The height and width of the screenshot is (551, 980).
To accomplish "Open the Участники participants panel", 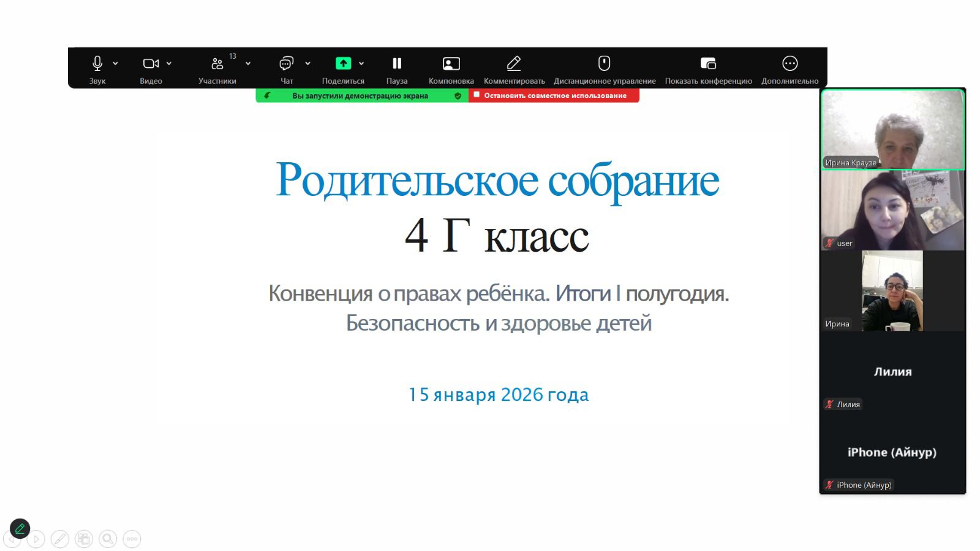I will click(x=217, y=64).
